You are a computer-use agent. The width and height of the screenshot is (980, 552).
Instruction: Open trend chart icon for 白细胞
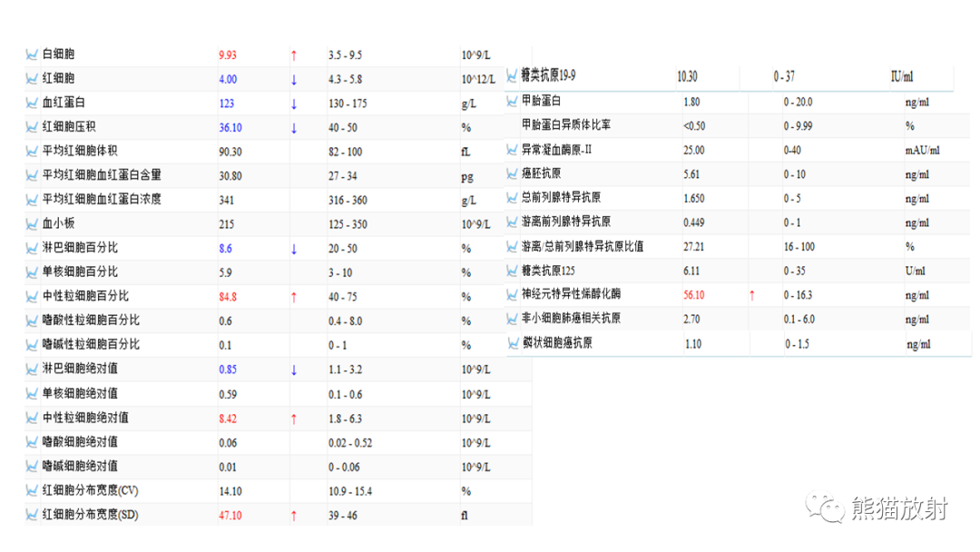pyautogui.click(x=31, y=54)
